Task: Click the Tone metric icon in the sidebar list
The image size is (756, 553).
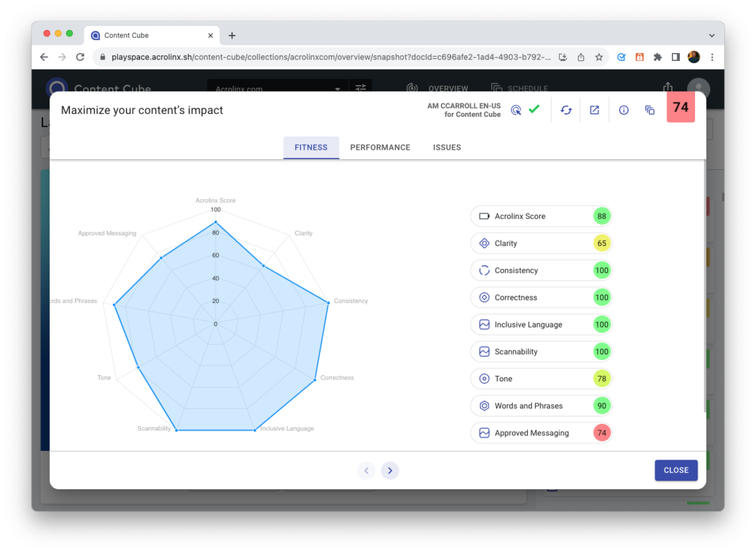Action: point(483,378)
